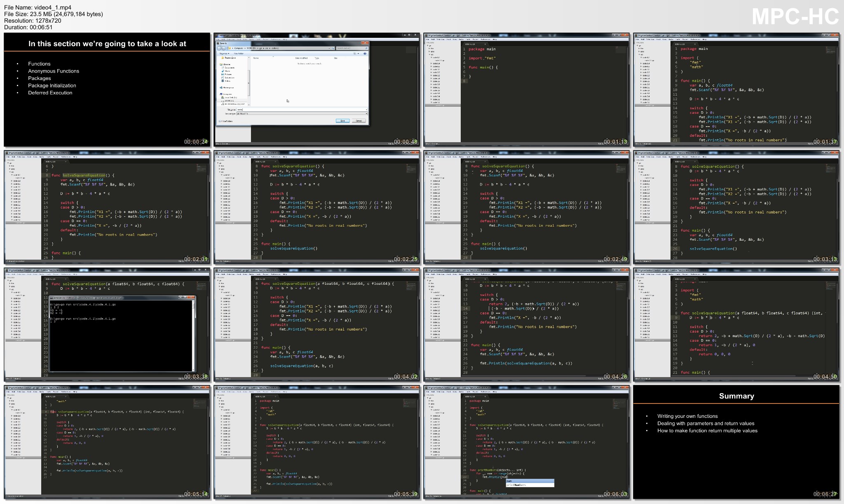This screenshot has height=504, width=844.
Task: Click "How to make function return multiple values"
Action: click(707, 431)
